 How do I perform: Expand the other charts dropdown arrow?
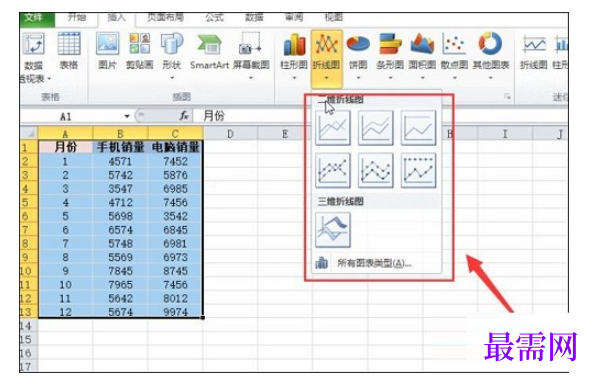coord(491,78)
